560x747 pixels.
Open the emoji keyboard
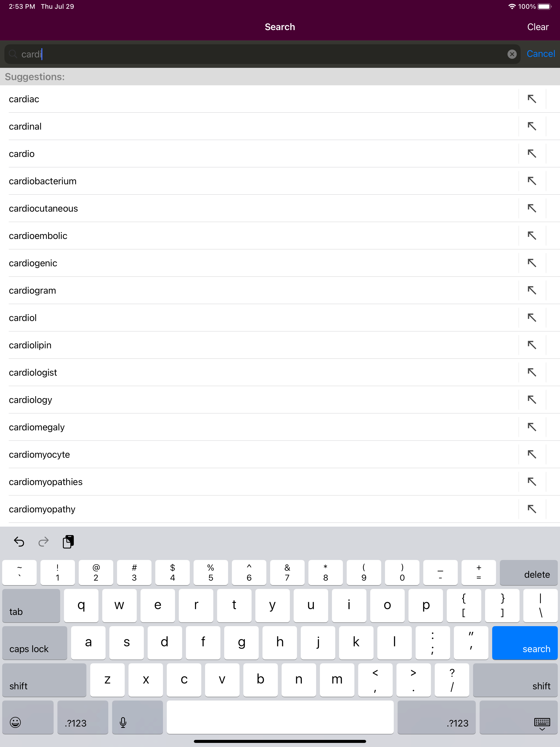[x=16, y=723]
